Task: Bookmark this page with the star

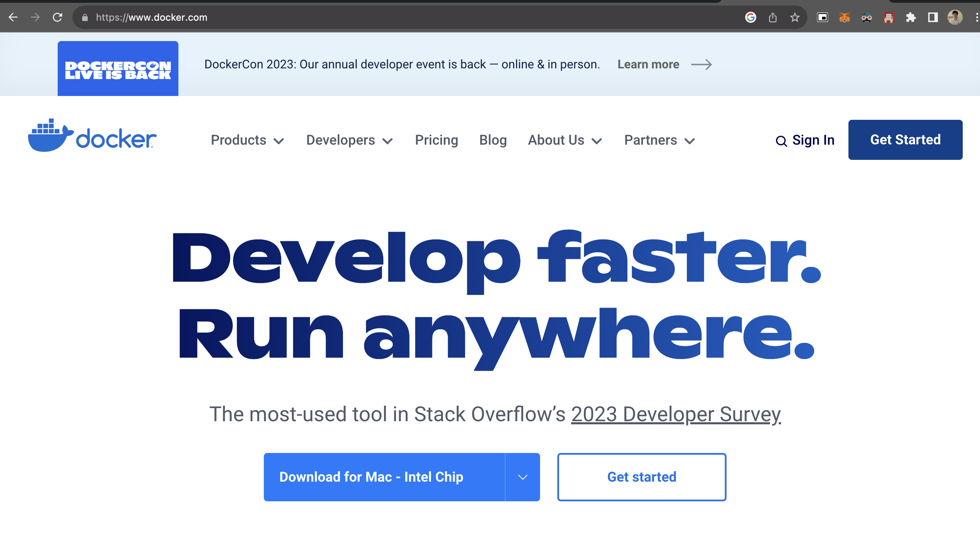Action: pyautogui.click(x=795, y=17)
